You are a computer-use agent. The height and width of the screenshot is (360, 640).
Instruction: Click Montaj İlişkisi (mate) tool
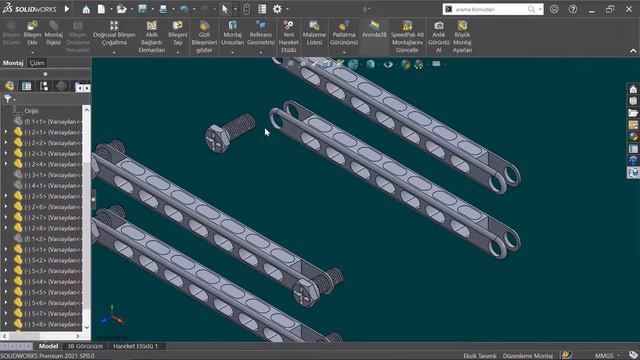click(x=53, y=33)
